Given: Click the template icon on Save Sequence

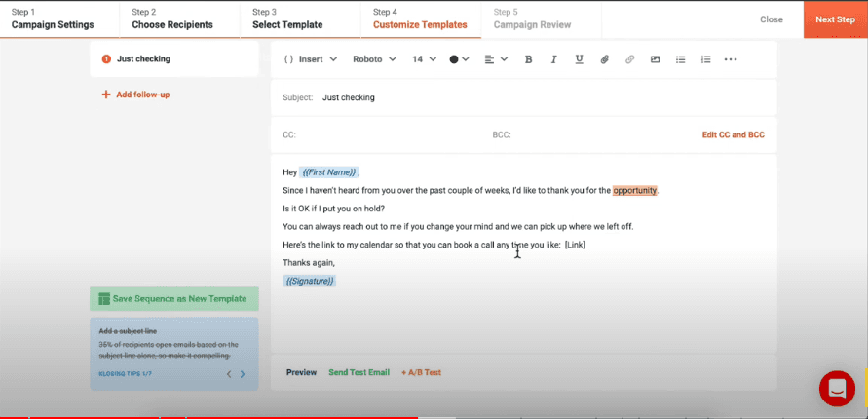Looking at the screenshot, I should coord(104,299).
